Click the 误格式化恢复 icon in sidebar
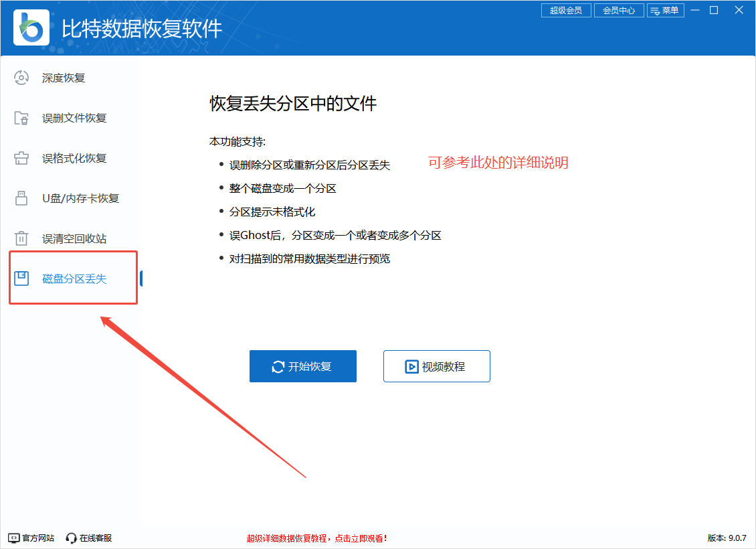 click(x=21, y=158)
